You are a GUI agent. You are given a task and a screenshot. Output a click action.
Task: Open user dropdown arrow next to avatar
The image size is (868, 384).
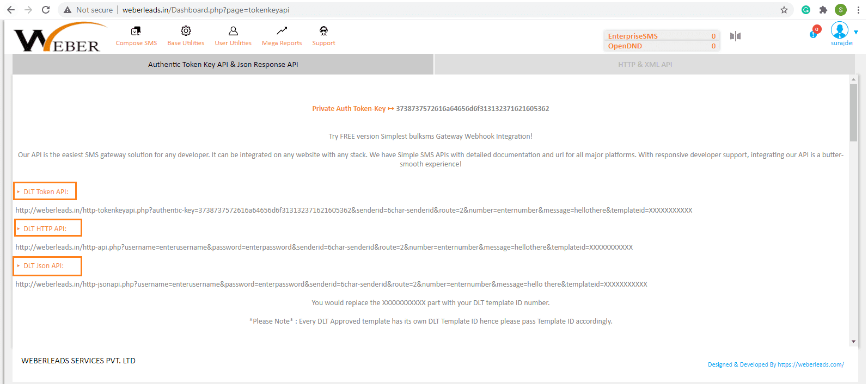point(856,32)
